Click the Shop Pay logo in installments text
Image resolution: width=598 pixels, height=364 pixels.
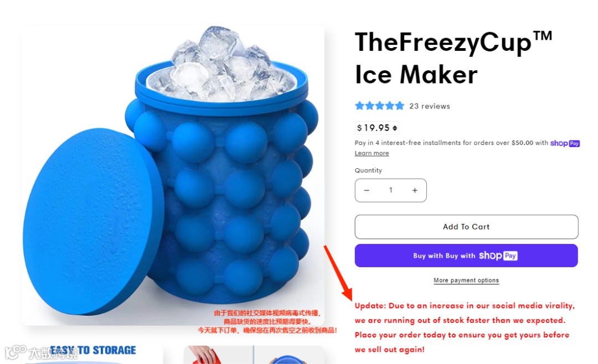(x=565, y=143)
